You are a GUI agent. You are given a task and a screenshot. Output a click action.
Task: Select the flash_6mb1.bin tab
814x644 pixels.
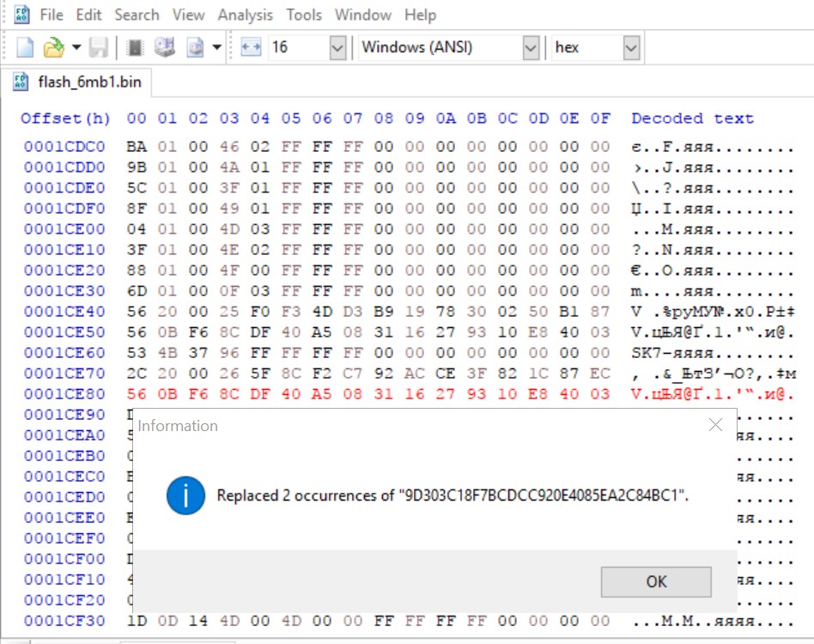77,82
